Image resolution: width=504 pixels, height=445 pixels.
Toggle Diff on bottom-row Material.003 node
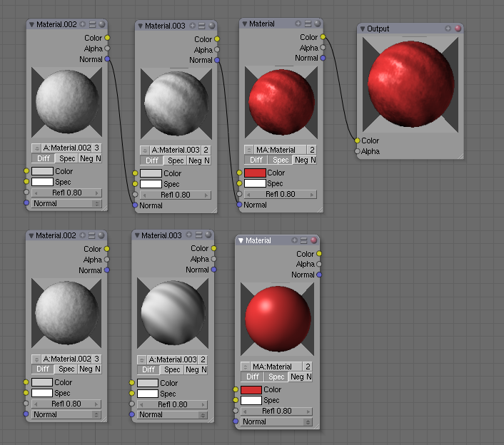[148, 370]
